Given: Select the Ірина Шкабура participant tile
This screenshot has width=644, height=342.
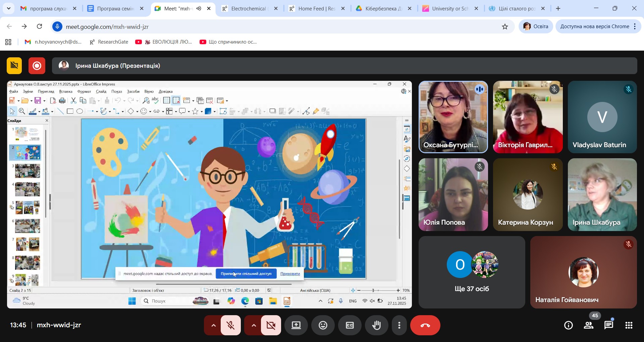Looking at the screenshot, I should coord(602,194).
